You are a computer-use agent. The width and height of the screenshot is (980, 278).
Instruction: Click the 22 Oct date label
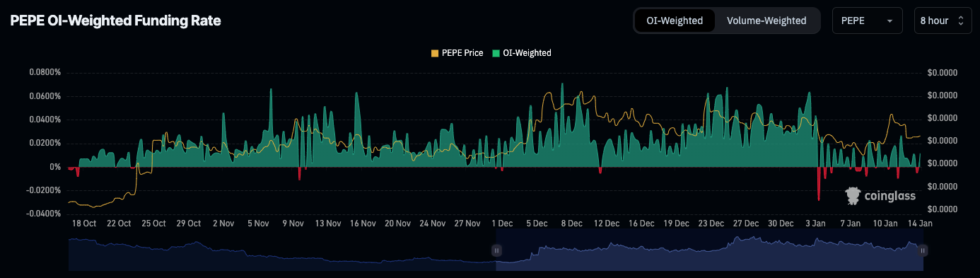tap(119, 224)
